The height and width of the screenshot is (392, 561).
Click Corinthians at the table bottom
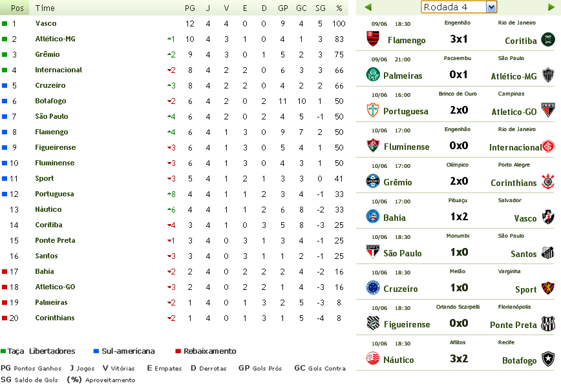(x=55, y=318)
